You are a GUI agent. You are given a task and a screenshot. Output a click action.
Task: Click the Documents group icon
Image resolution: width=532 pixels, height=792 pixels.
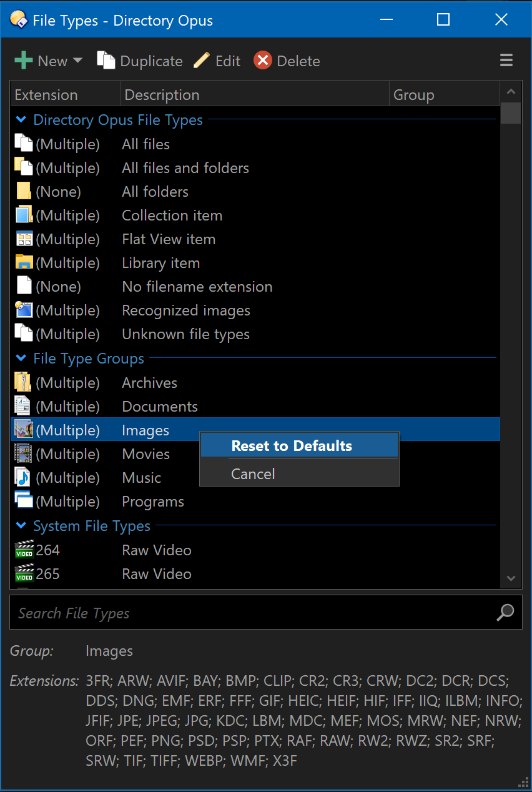click(24, 406)
